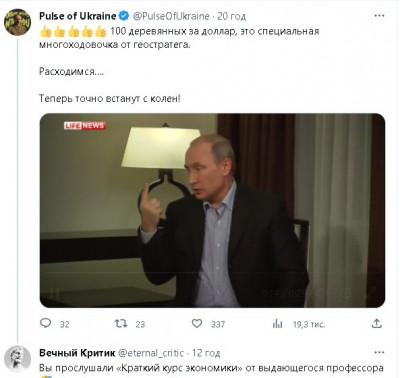Expand more options on Вечный Критик reply
The width and height of the screenshot is (400, 378).
tap(379, 352)
